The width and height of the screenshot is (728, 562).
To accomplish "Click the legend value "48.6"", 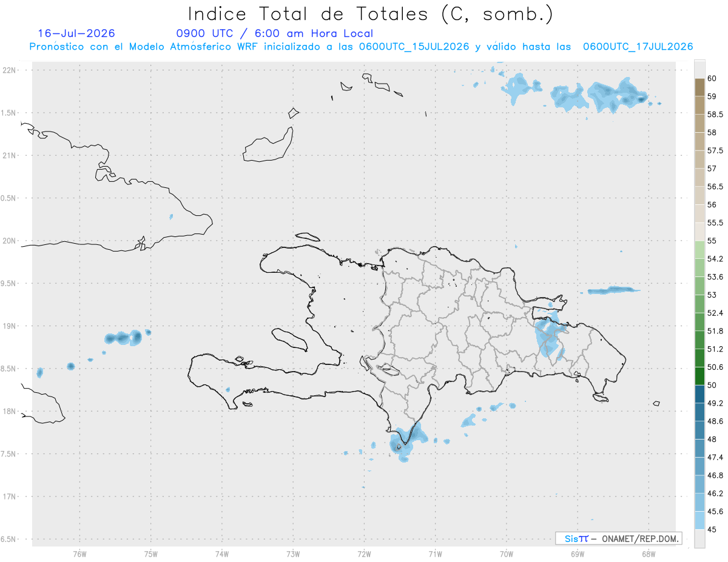I will coord(715,421).
